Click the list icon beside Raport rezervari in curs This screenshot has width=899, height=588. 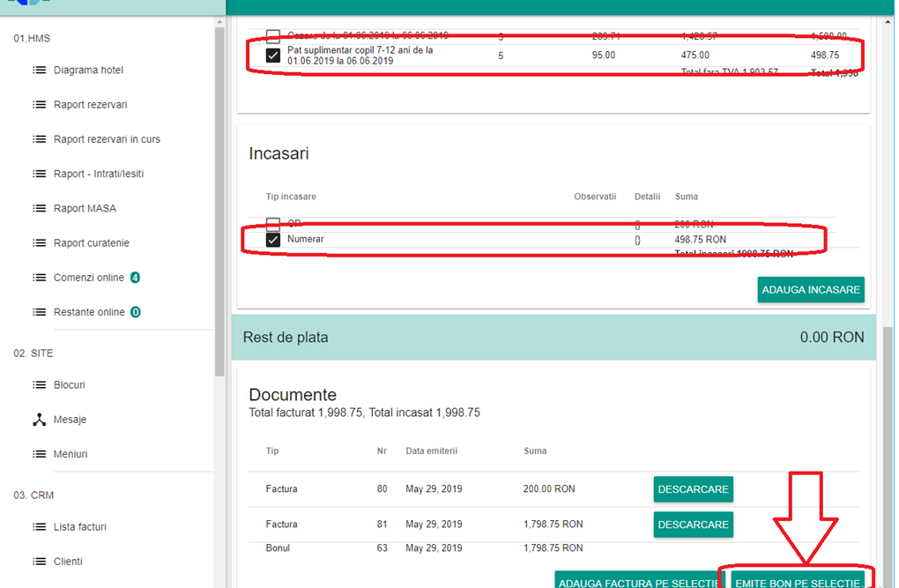tap(39, 138)
